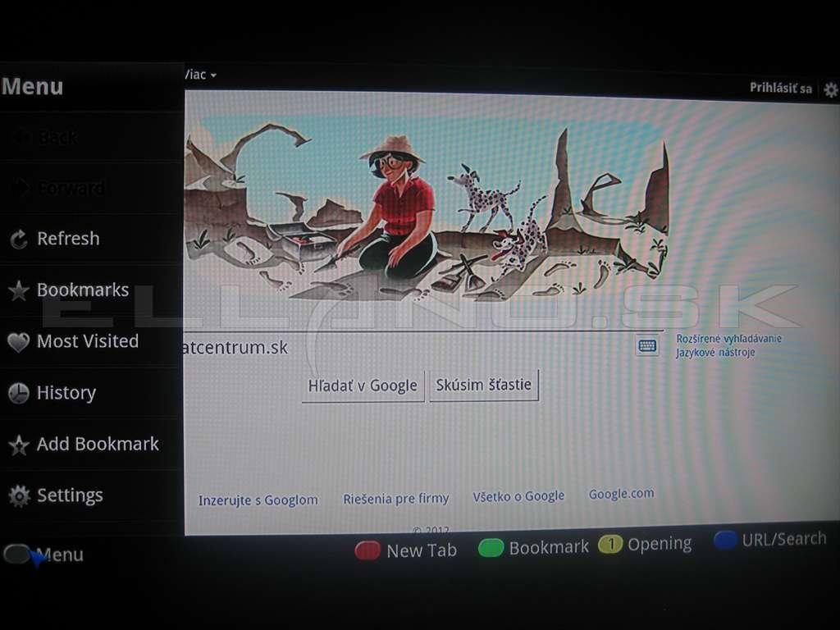This screenshot has height=630, width=840.
Task: Click the blue URL/Search button icon
Action: (x=725, y=540)
